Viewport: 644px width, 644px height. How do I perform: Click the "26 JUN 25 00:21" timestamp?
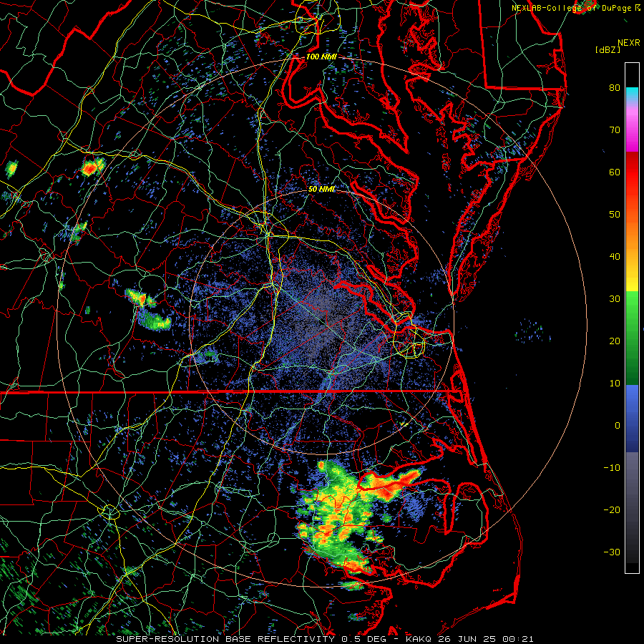pos(486,639)
